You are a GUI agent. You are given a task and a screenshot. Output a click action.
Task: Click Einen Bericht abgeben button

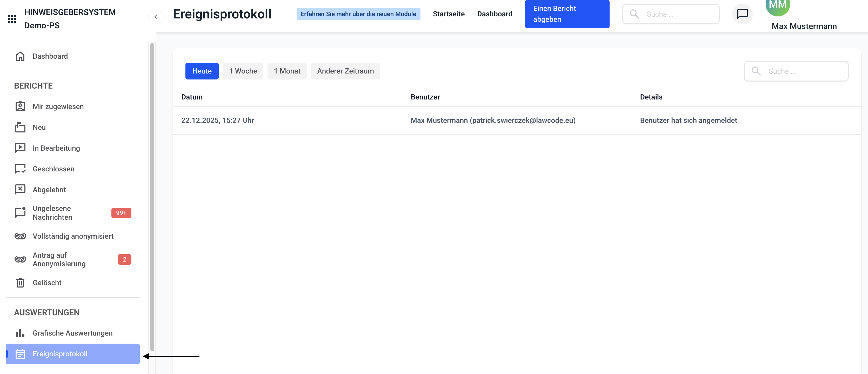567,14
